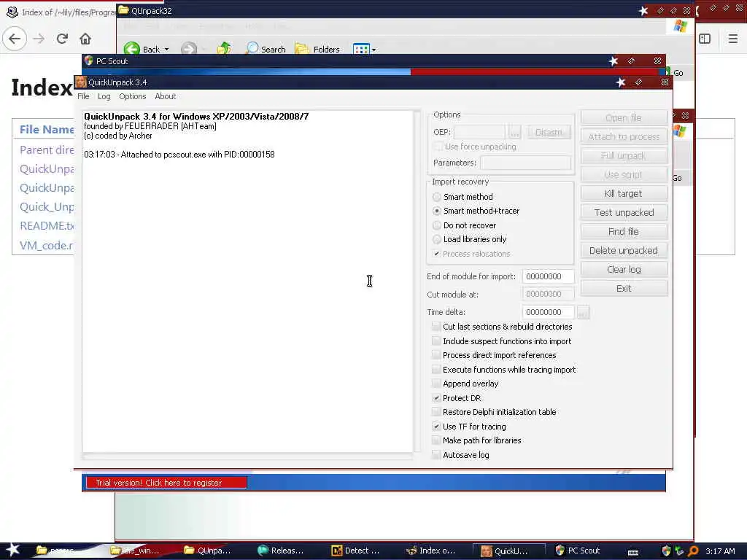The width and height of the screenshot is (747, 560).
Task: Enable Make path for libraries
Action: 436,440
